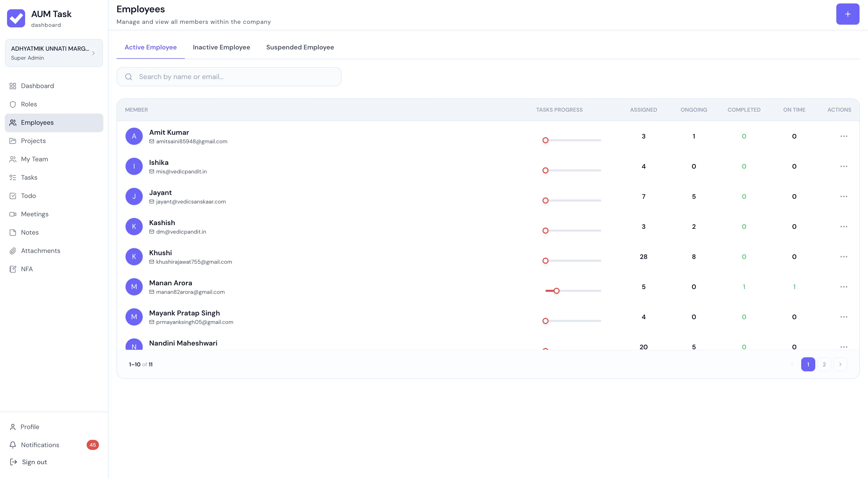Click Khushi's assigned count 28

(x=643, y=257)
